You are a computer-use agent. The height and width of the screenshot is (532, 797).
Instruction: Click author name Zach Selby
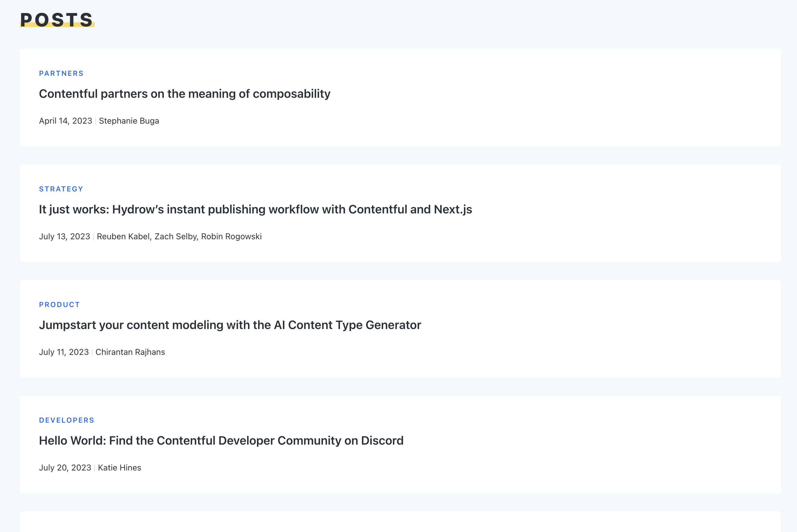click(176, 237)
